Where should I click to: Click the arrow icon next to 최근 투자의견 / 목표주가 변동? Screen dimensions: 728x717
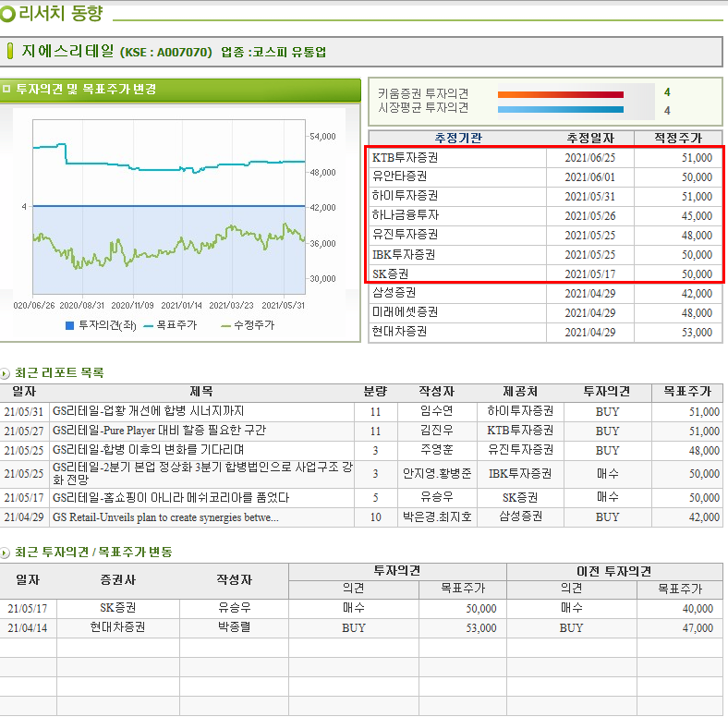pos(5,553)
